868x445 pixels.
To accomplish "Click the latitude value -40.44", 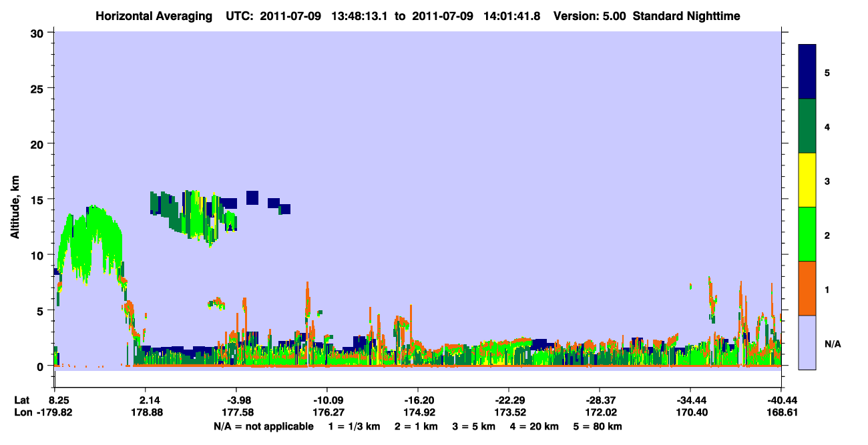I will coord(783,400).
